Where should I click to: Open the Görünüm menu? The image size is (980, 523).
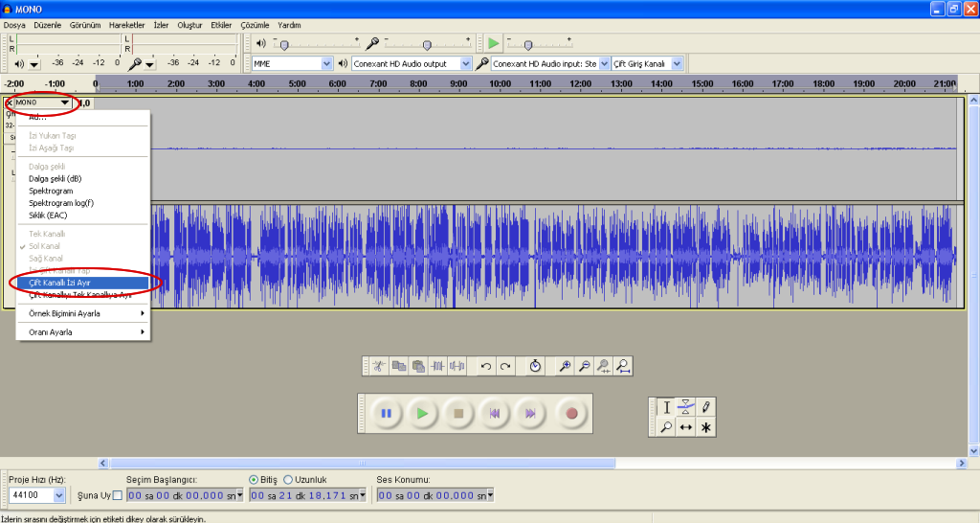tap(85, 25)
